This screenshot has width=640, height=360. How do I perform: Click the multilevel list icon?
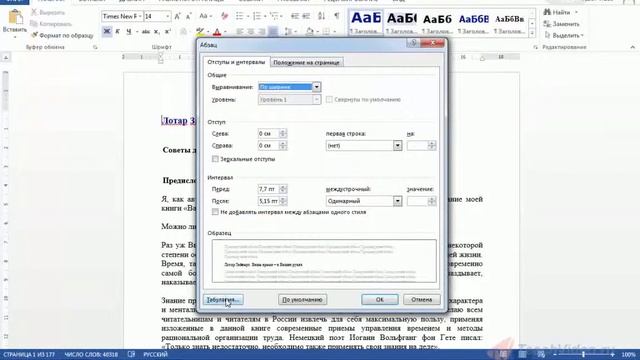point(274,16)
